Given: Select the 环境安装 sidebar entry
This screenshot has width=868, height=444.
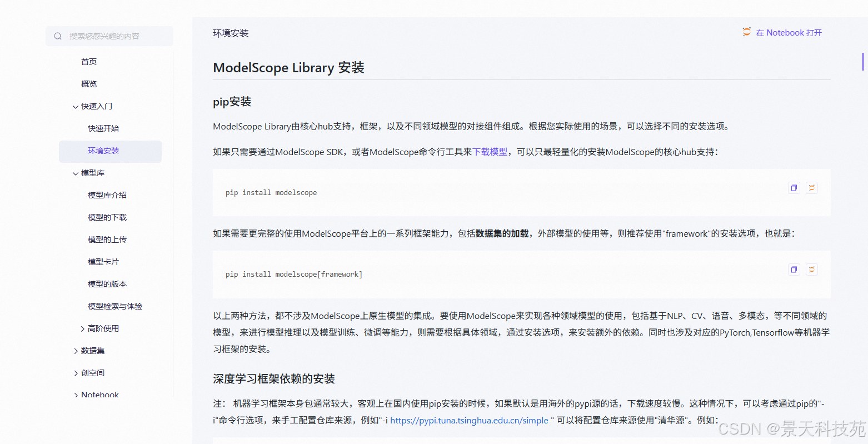Looking at the screenshot, I should [x=110, y=151].
